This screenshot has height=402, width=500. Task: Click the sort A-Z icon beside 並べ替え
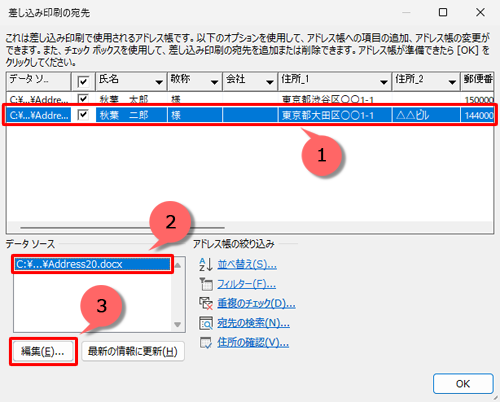pyautogui.click(x=206, y=265)
